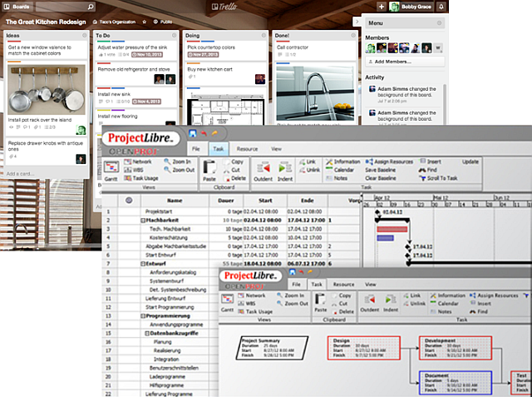Collapse the Machbarkeit task group
Screen dimensions: 532x397
click(x=141, y=220)
